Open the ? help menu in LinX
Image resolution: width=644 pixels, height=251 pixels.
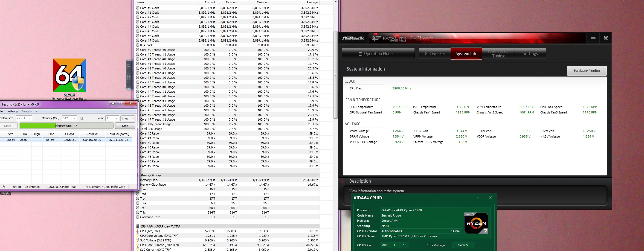(36, 111)
